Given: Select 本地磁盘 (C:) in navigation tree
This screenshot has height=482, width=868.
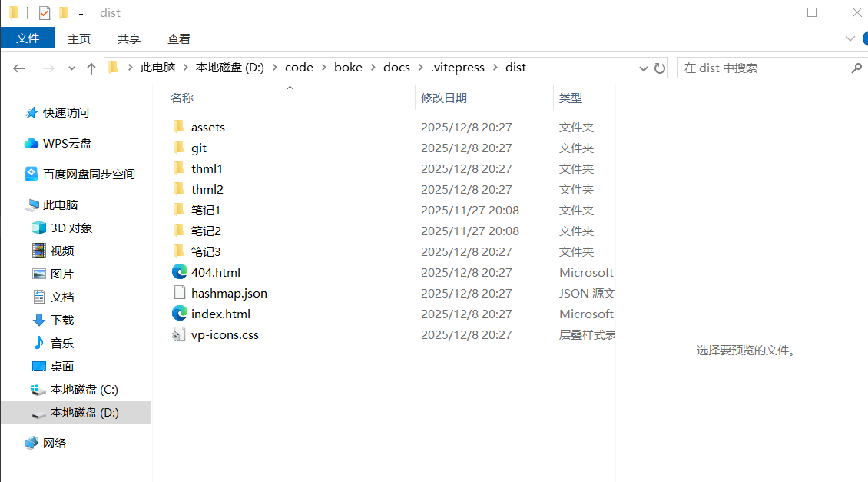Looking at the screenshot, I should point(84,389).
